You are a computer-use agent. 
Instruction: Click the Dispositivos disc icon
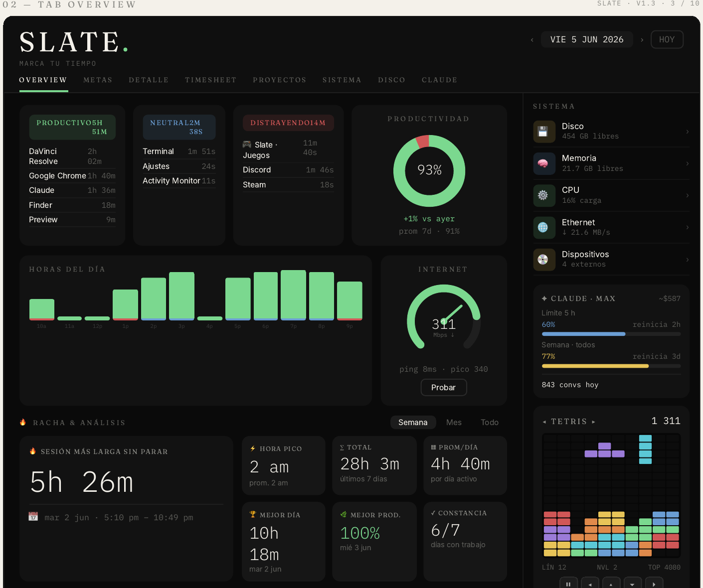(x=543, y=260)
